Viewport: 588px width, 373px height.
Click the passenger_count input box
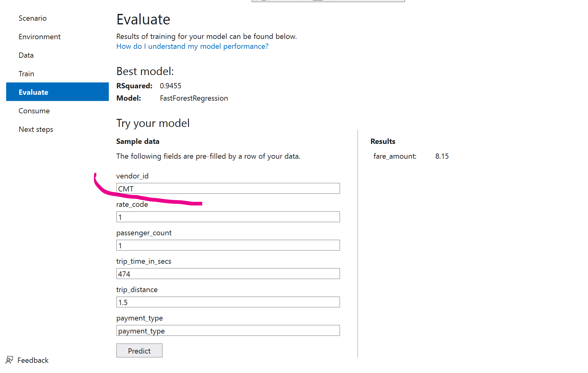(x=228, y=245)
